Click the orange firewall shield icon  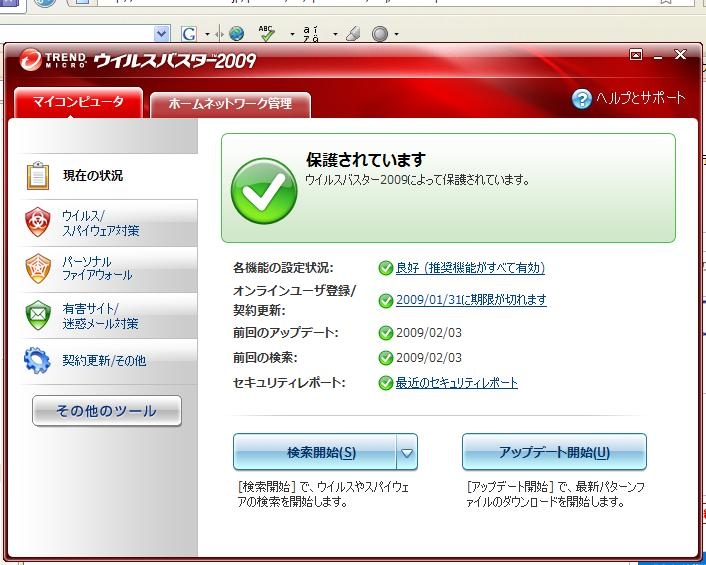(38, 269)
